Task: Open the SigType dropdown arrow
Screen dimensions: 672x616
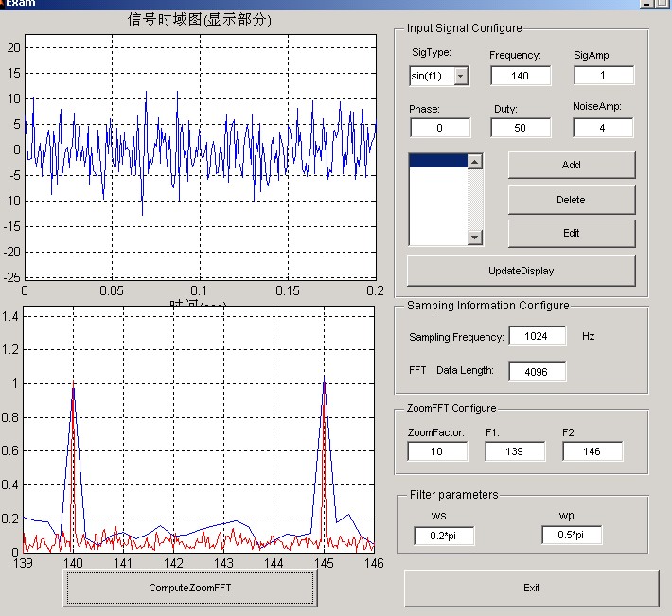Action: click(x=461, y=77)
